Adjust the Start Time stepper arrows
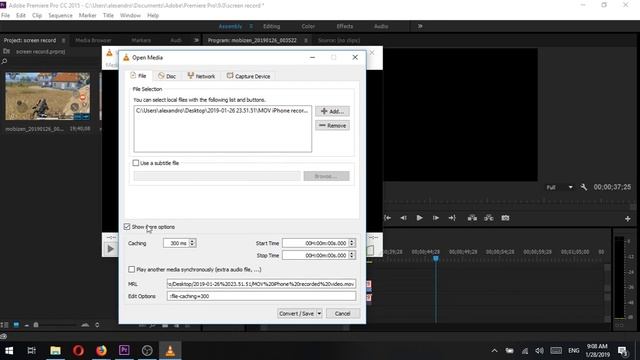The height and width of the screenshot is (360, 640). pyautogui.click(x=352, y=243)
